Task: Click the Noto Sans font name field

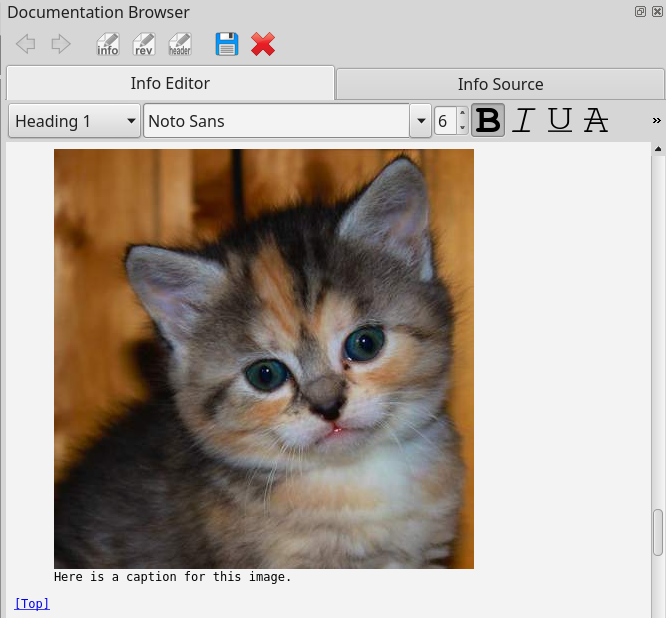Action: tap(277, 121)
